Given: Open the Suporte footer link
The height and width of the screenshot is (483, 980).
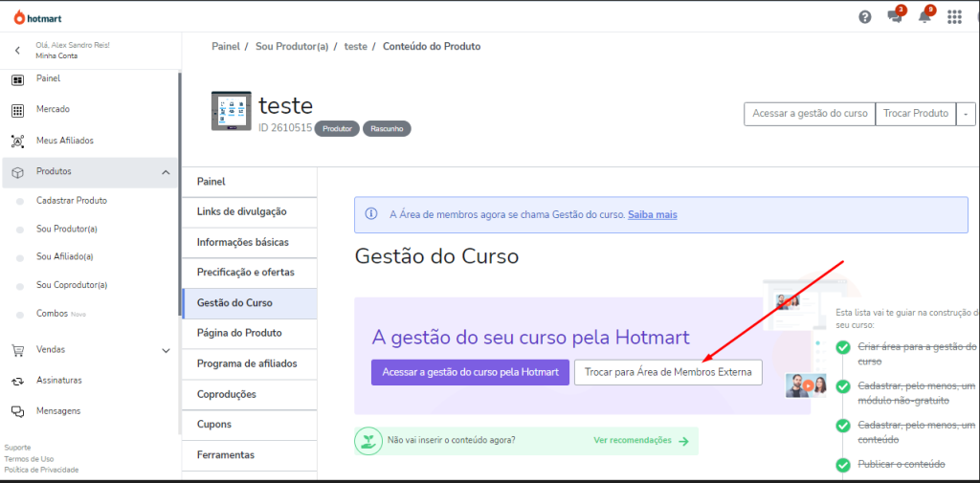Looking at the screenshot, I should pos(17,448).
